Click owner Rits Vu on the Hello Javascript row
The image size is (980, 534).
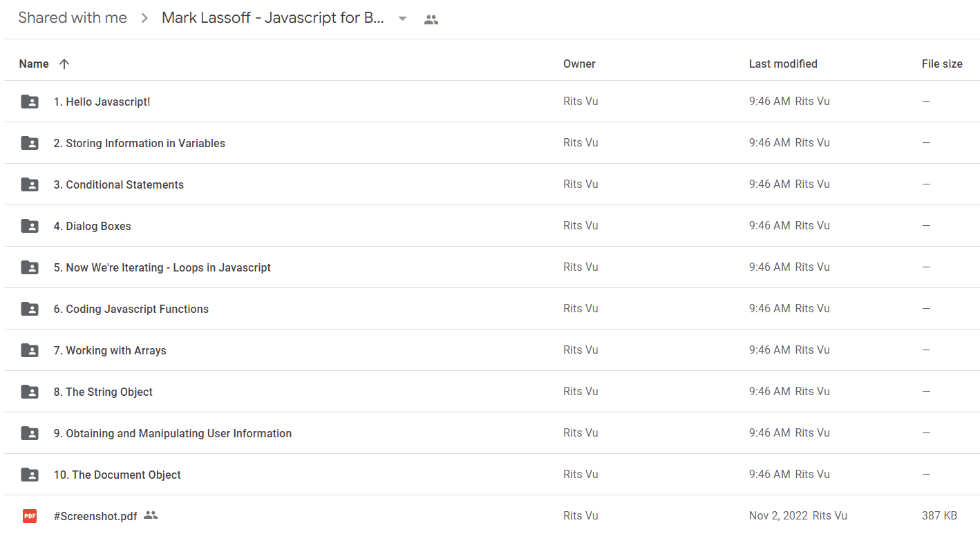(x=581, y=101)
